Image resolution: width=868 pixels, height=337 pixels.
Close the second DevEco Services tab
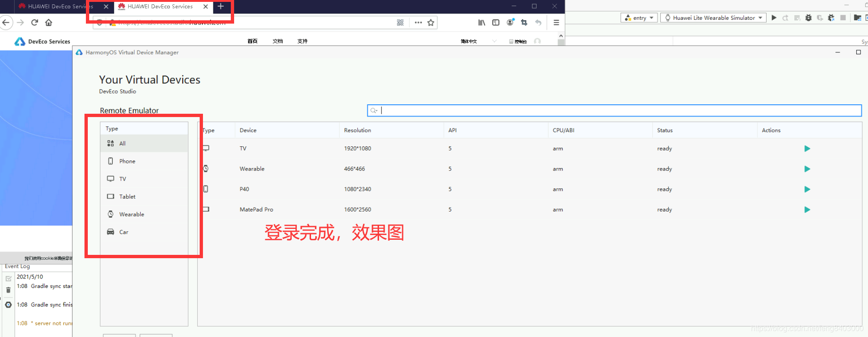point(206,7)
